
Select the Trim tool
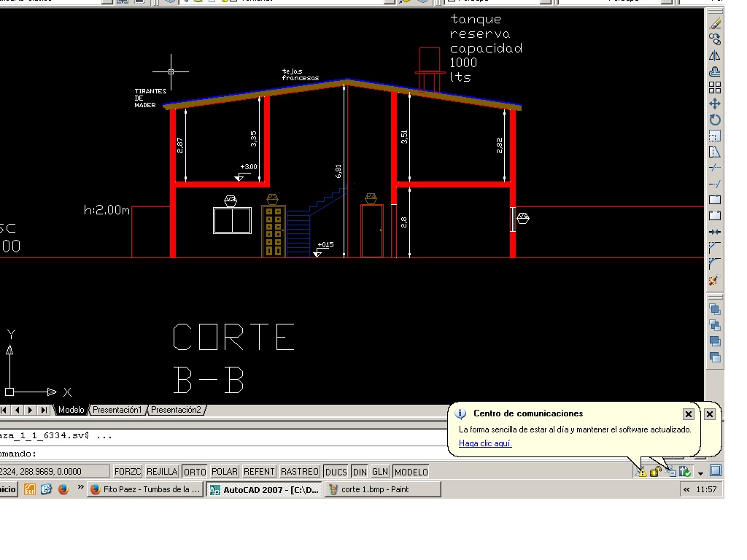pos(715,166)
